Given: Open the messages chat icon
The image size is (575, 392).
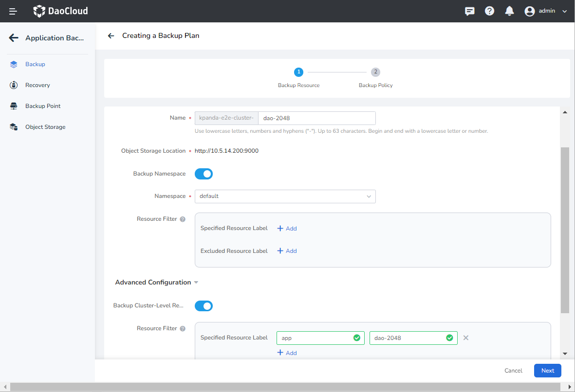Looking at the screenshot, I should 469,10.
